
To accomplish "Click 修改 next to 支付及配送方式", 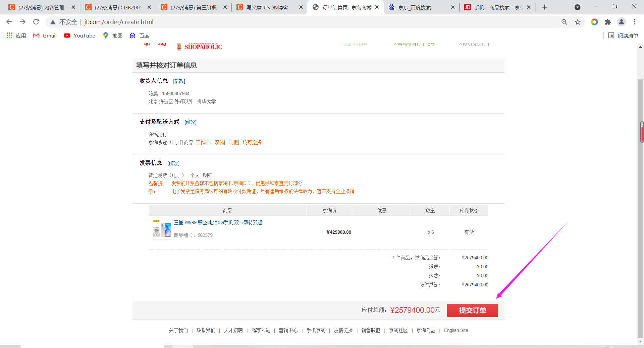I will pyautogui.click(x=191, y=122).
